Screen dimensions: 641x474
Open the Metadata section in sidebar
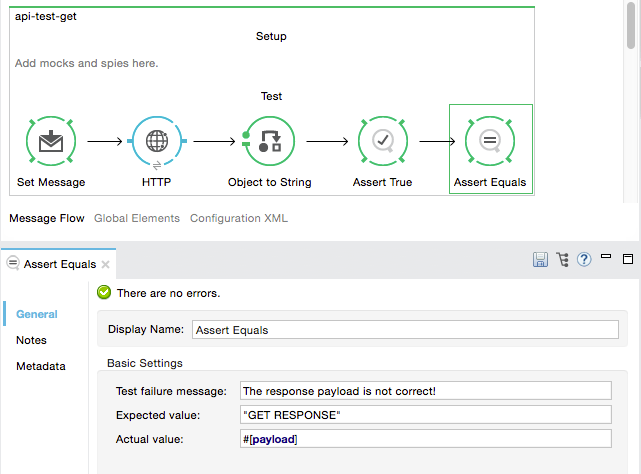40,366
